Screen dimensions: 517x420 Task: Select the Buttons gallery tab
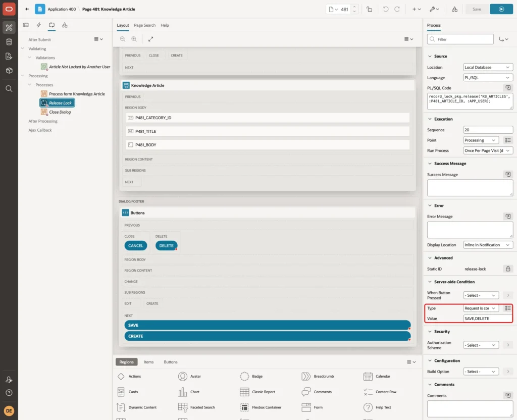click(171, 361)
